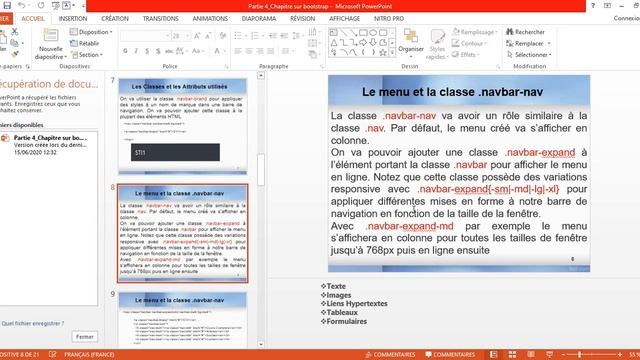This screenshot has width=640, height=360.
Task: Undo the last action
Action: pyautogui.click(x=21, y=5)
